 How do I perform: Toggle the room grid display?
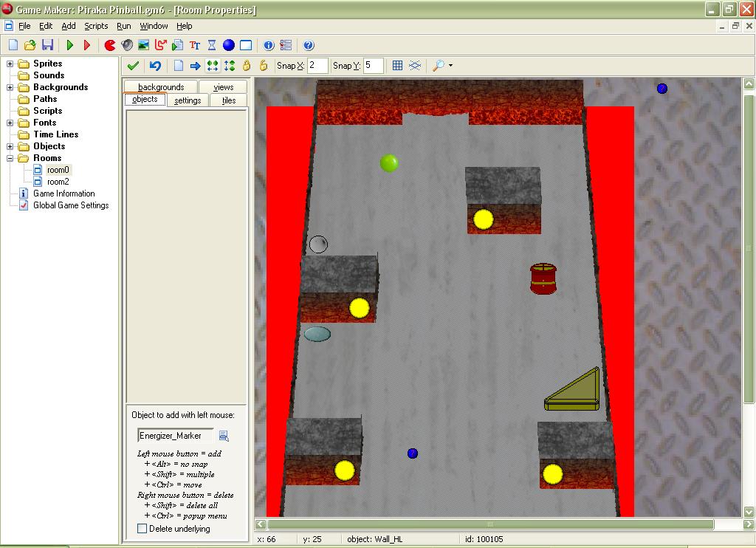coord(397,65)
